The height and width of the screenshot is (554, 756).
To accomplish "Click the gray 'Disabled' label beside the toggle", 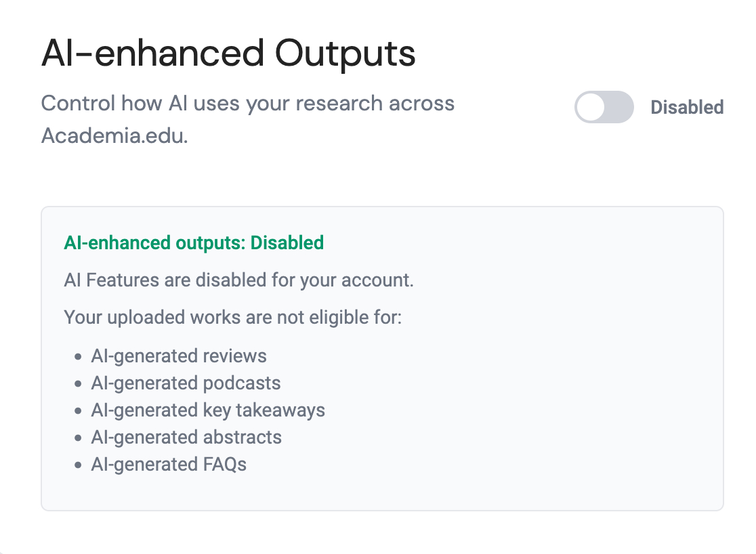I will [687, 108].
